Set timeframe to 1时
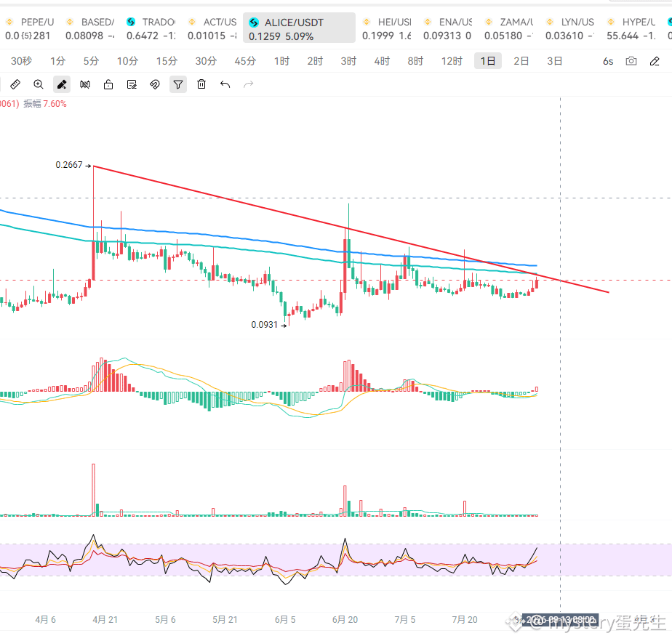672x641 pixels. tap(281, 61)
